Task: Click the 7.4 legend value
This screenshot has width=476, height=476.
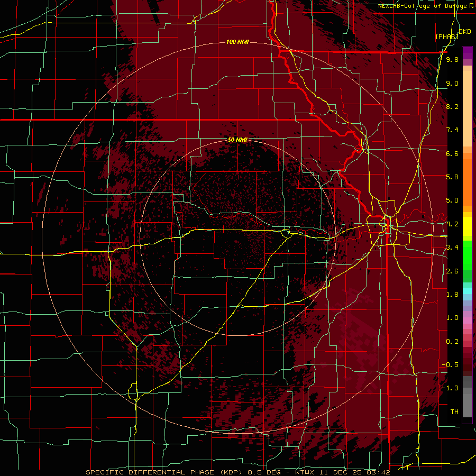Action: (x=452, y=130)
